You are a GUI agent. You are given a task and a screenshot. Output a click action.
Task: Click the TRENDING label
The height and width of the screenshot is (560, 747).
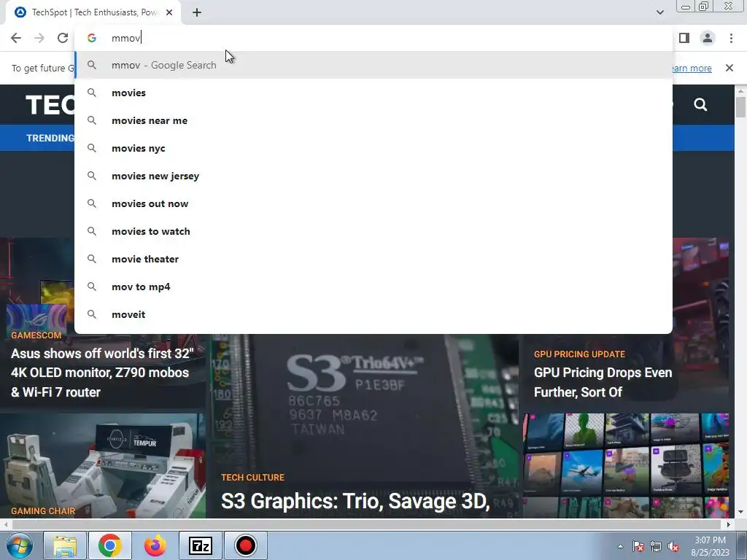point(50,138)
